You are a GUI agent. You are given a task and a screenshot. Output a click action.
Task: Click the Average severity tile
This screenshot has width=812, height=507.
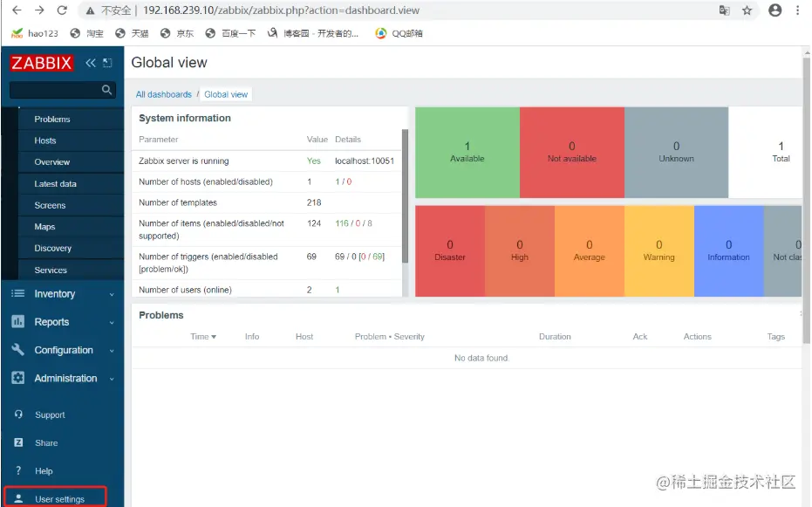click(590, 251)
